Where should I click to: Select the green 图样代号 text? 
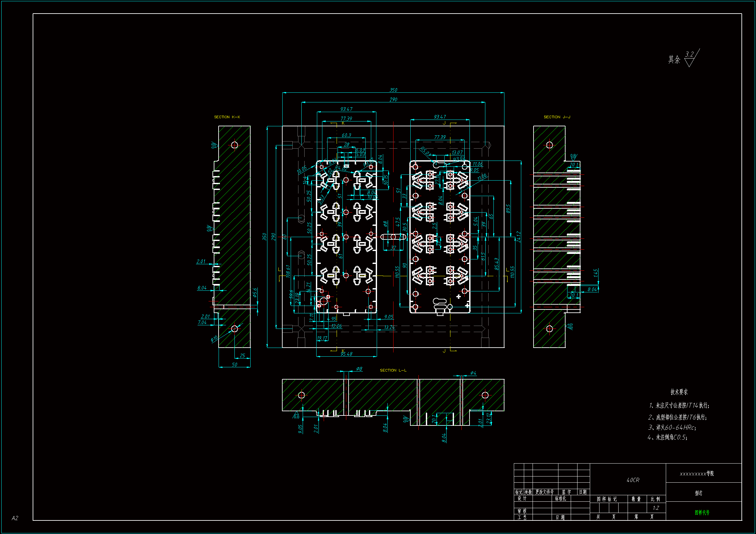[702, 513]
